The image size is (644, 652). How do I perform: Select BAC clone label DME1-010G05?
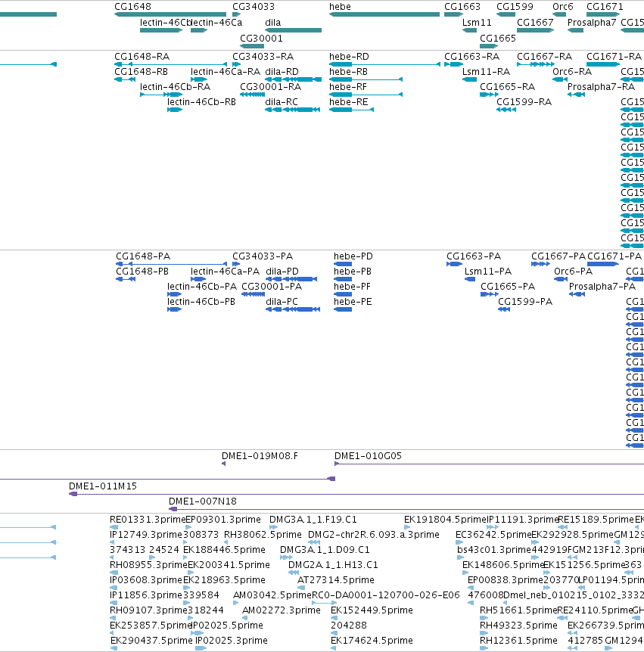(369, 456)
